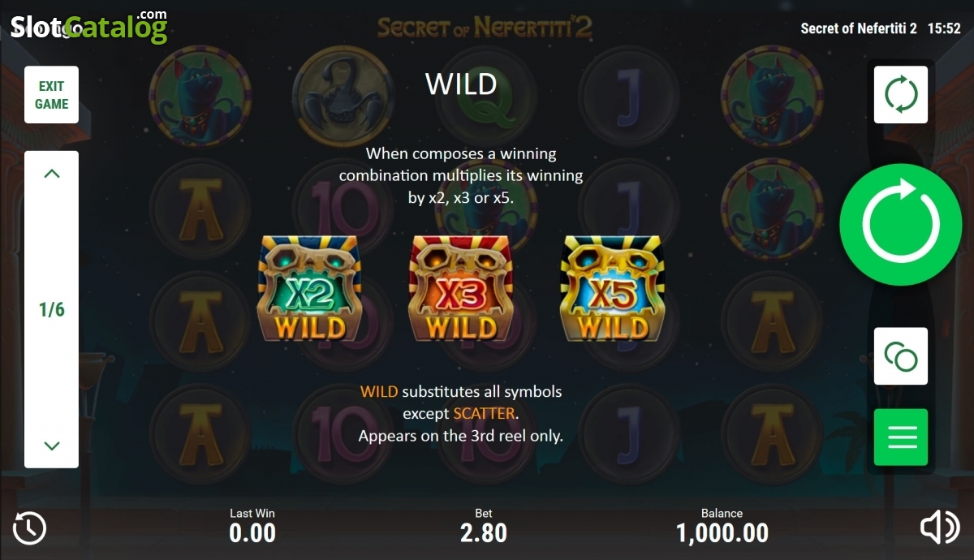Open game history clock icon

pos(30,528)
